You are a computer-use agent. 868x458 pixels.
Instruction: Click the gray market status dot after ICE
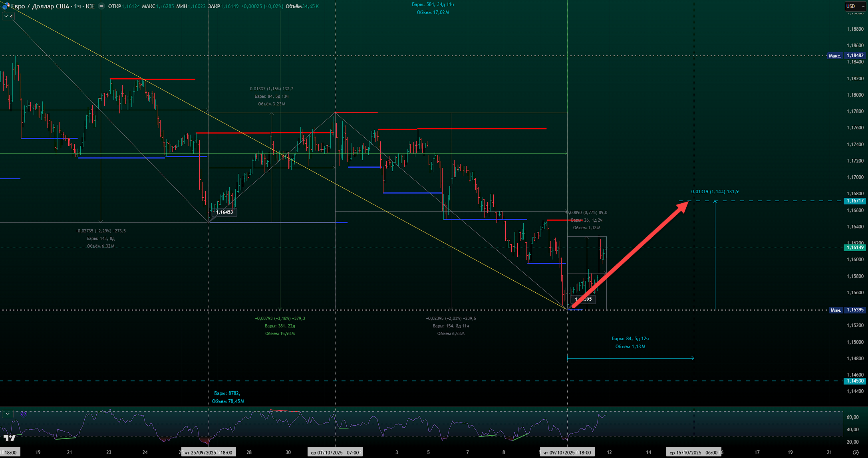click(x=101, y=6)
